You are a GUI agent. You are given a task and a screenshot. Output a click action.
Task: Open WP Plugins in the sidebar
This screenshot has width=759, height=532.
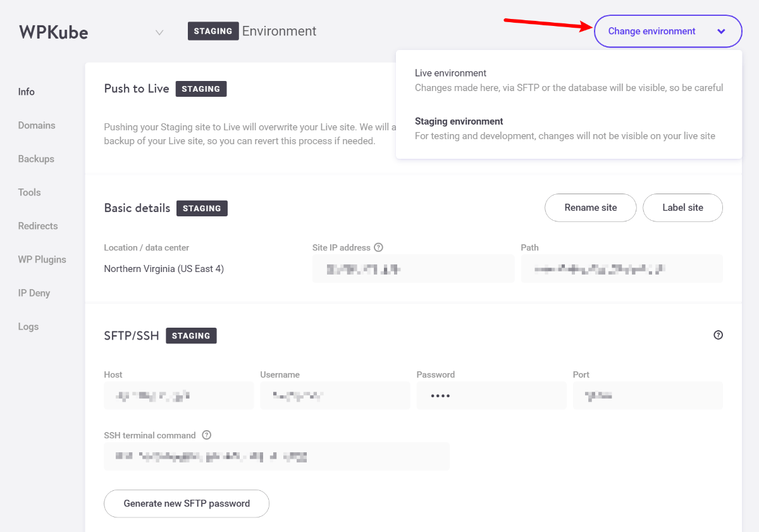click(x=42, y=259)
